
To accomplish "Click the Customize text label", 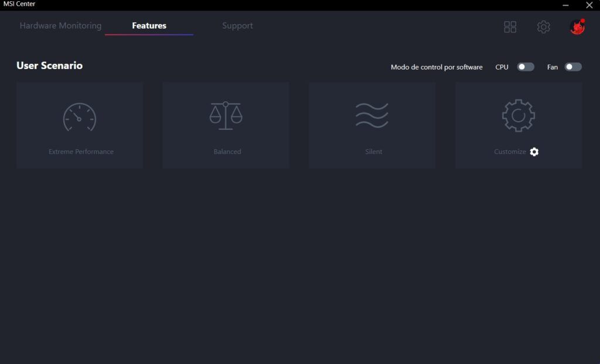I will click(510, 152).
